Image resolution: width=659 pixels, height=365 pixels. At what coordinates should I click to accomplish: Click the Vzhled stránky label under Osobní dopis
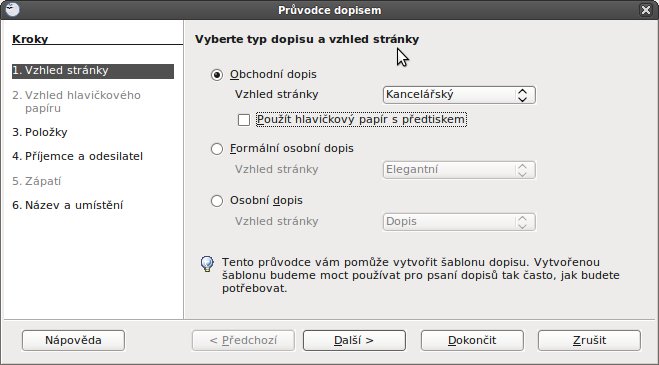277,221
